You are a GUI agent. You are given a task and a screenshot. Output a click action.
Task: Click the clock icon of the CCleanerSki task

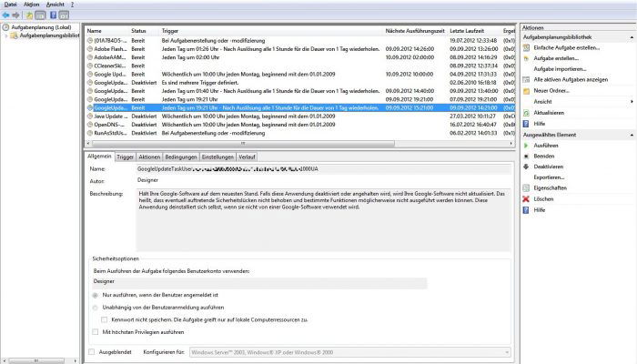point(90,66)
